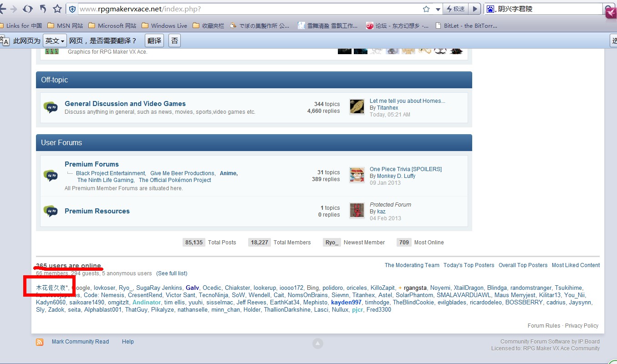Open the language dropdown showing 英文
Screen dimensions: 617x364
55,40
